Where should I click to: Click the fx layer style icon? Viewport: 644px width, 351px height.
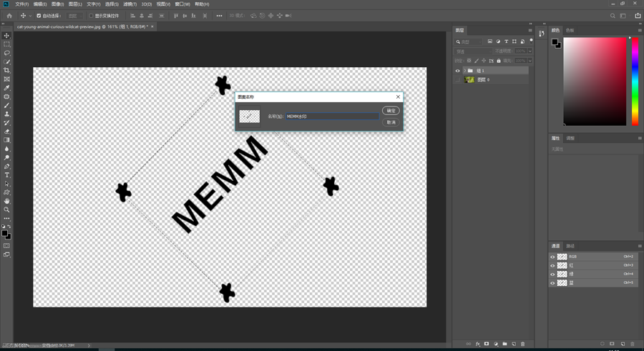point(477,344)
